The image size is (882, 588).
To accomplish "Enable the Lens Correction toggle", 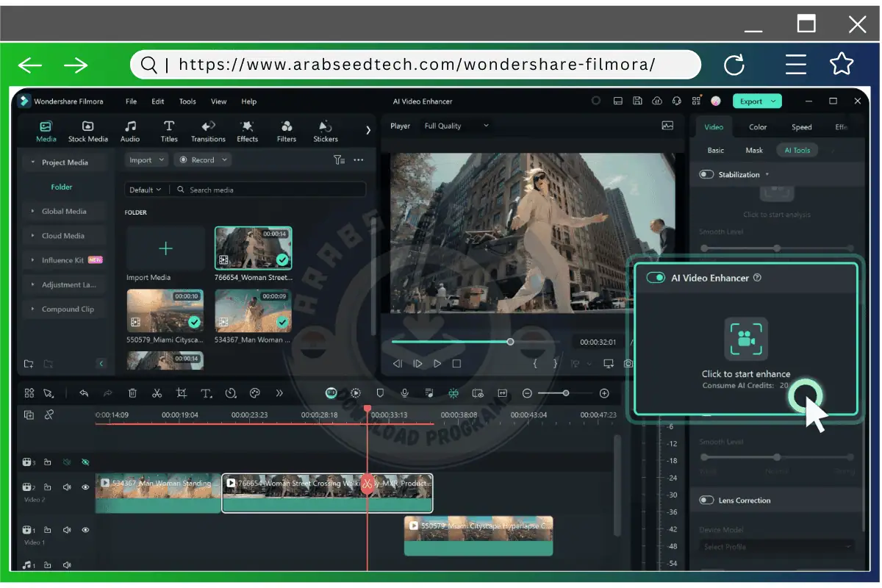I will [707, 500].
